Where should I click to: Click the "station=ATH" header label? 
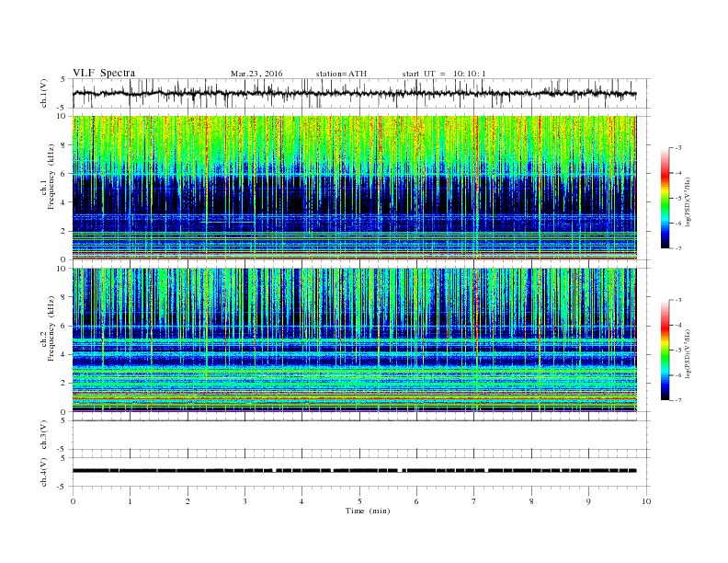(341, 74)
